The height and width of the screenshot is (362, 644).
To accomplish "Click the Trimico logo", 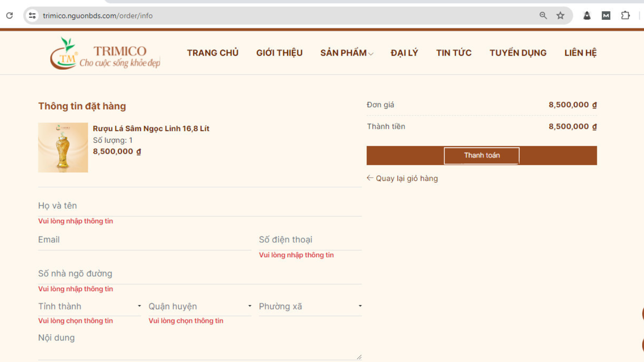I will pos(105,53).
